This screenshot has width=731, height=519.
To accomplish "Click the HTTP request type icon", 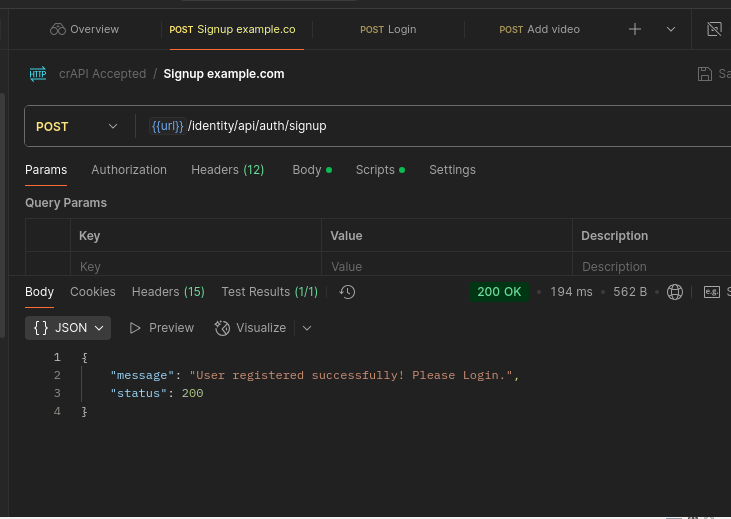I will click(x=38, y=74).
